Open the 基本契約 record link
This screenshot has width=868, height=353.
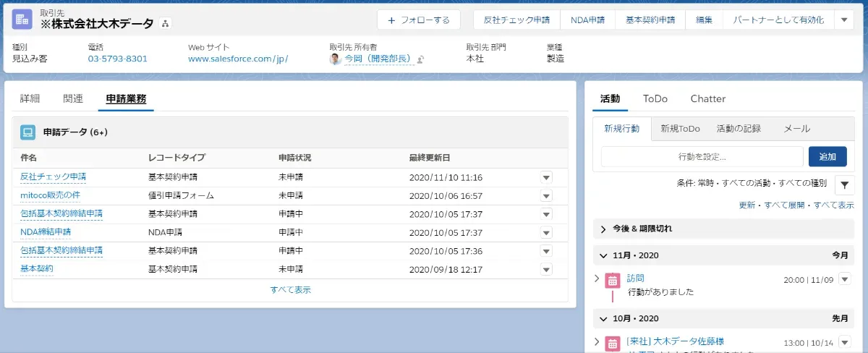point(37,268)
